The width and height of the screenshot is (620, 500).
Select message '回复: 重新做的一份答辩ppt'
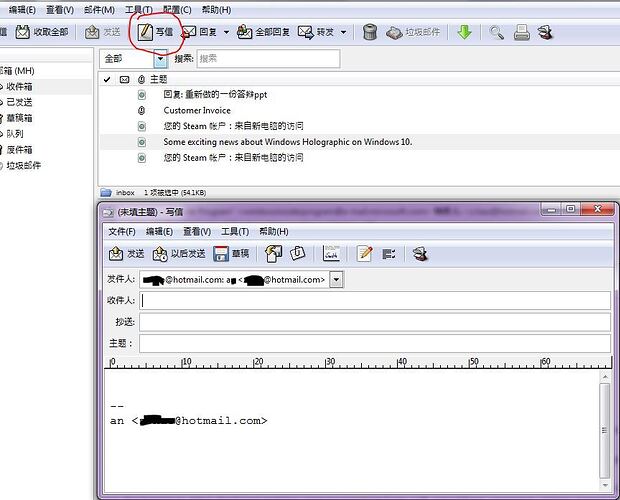(215, 94)
